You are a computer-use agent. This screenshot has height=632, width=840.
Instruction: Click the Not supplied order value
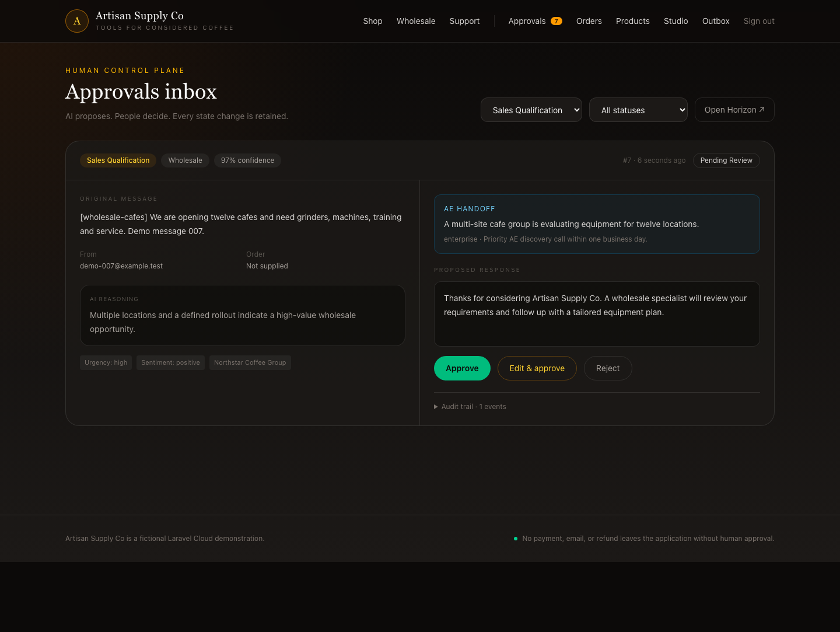[267, 266]
